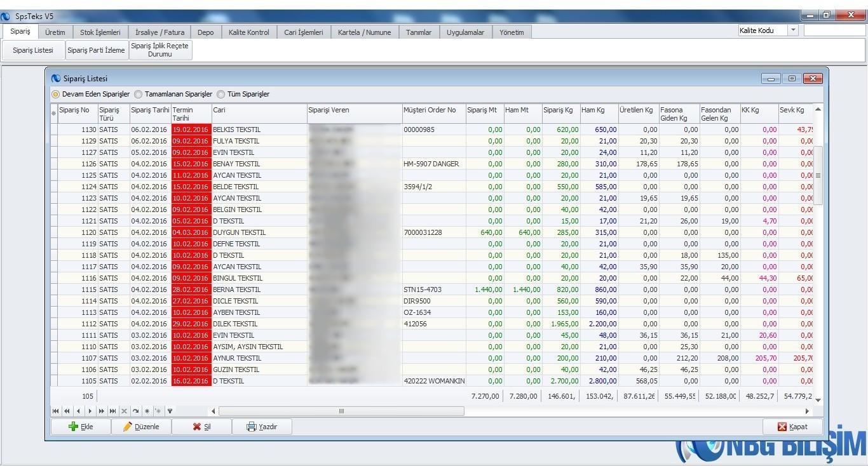Click the horizontal scrollbar right arrow
868x466 pixels.
pyautogui.click(x=807, y=411)
